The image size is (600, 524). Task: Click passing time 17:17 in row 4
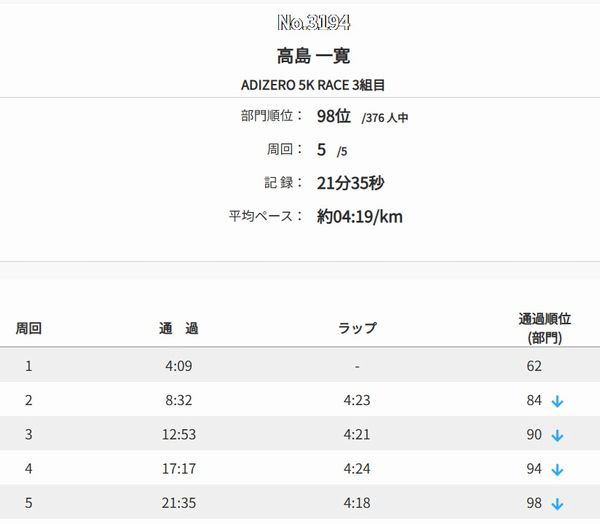click(x=179, y=468)
